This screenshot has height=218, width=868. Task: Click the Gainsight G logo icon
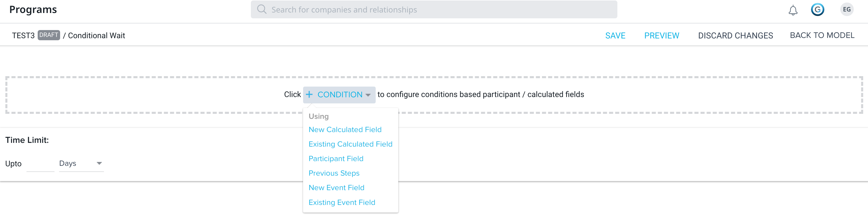(818, 9)
